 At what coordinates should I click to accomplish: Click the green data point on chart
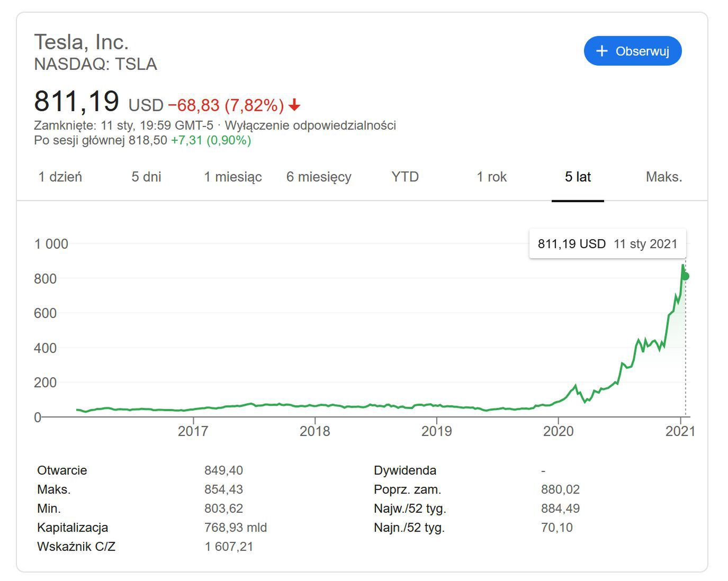pos(685,276)
